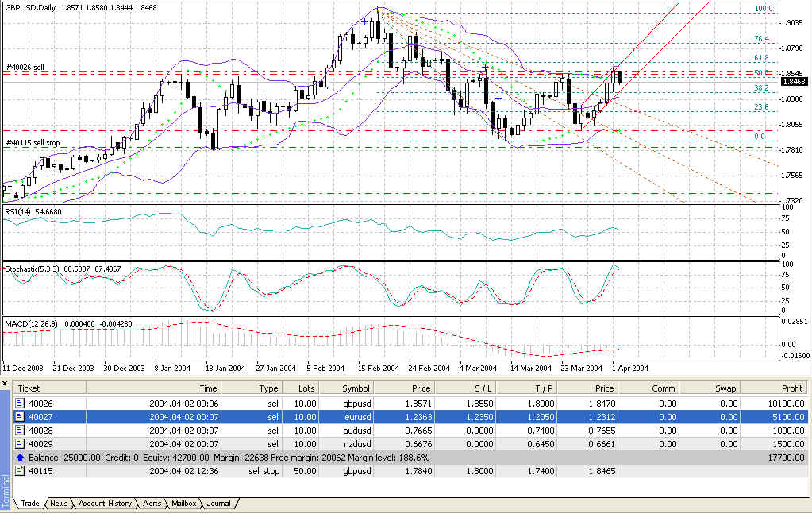The height and width of the screenshot is (514, 812).
Task: Click the #40115 sell stop label on chart
Action: tap(33, 142)
